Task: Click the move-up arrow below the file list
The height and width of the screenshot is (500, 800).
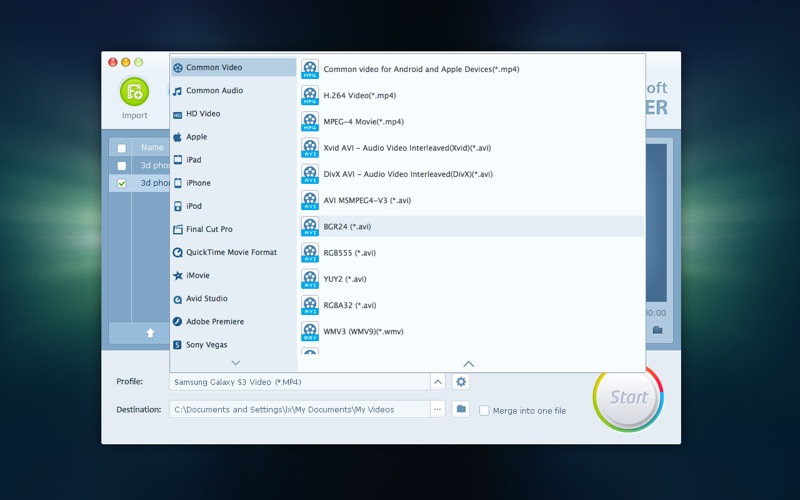Action: pos(150,333)
